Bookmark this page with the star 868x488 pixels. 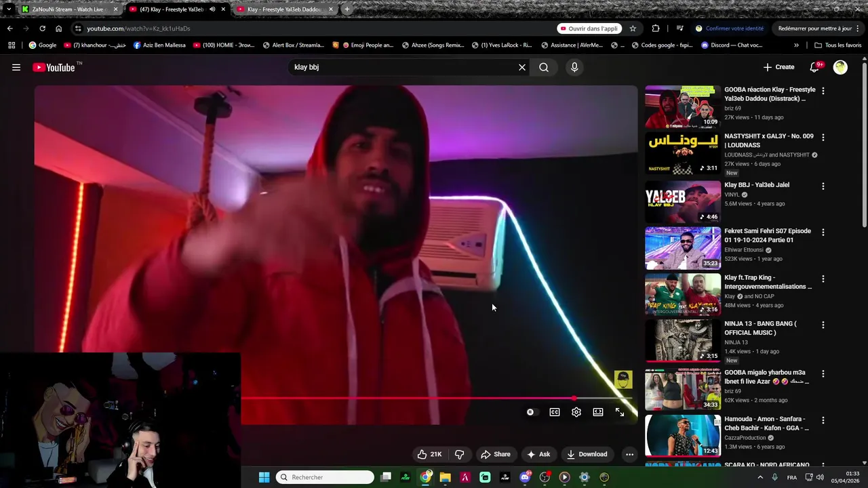[633, 28]
